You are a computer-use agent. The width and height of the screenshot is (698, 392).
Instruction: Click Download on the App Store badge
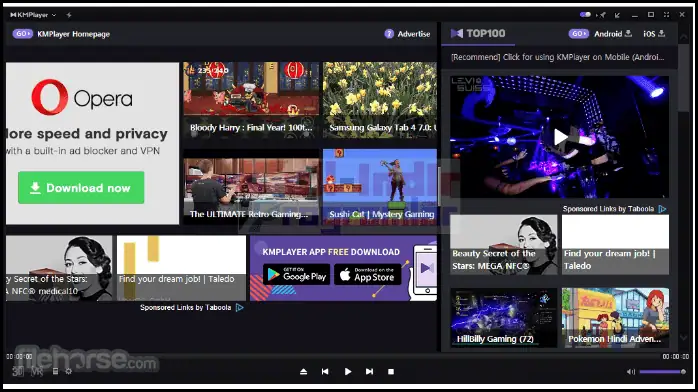(x=368, y=275)
